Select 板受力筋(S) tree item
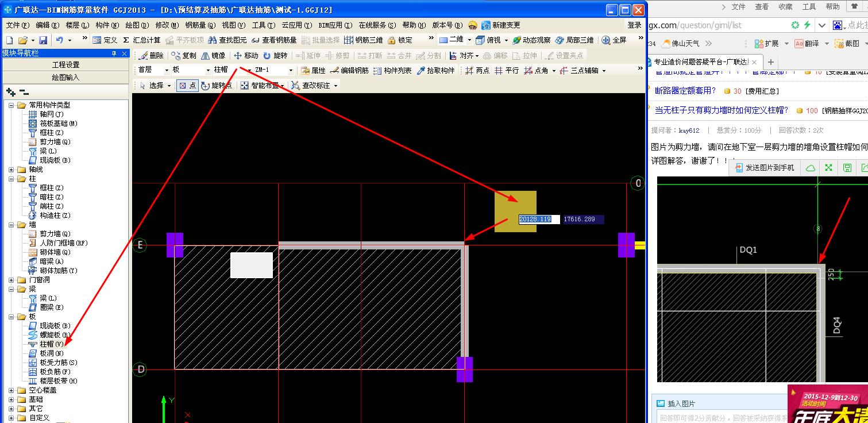Viewport: 868px width, 423px height. 59,363
